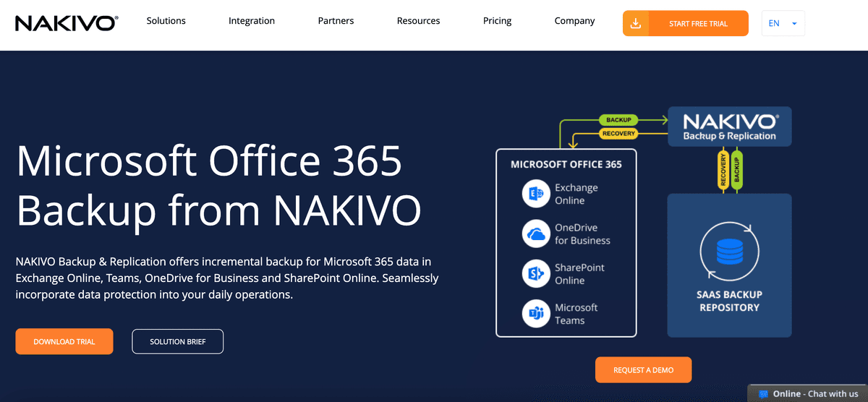Select the Exchange Online icon
The image size is (868, 402).
click(536, 193)
